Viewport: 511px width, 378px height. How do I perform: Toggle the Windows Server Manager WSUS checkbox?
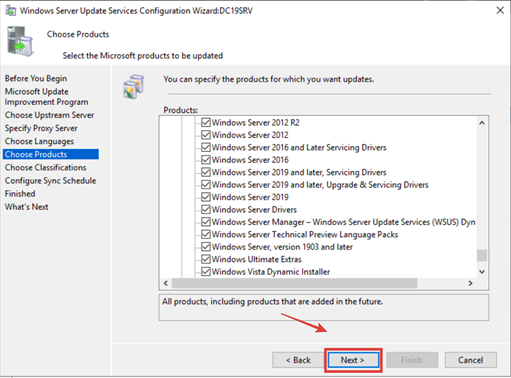(x=206, y=222)
